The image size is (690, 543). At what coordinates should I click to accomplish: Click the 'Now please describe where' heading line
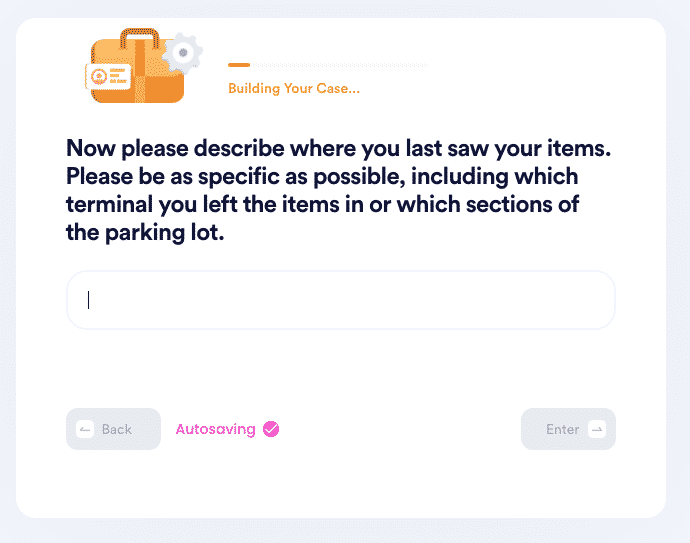(x=338, y=148)
